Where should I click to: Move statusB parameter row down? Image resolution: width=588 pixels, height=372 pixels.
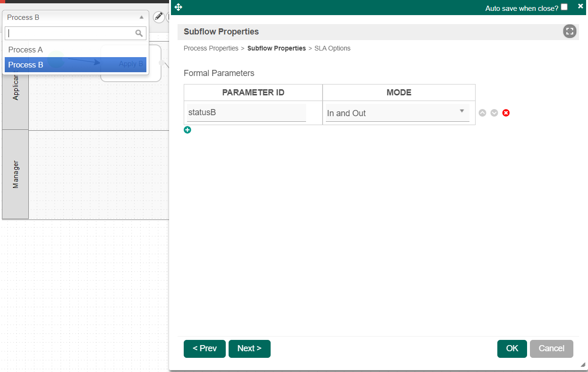tap(494, 113)
